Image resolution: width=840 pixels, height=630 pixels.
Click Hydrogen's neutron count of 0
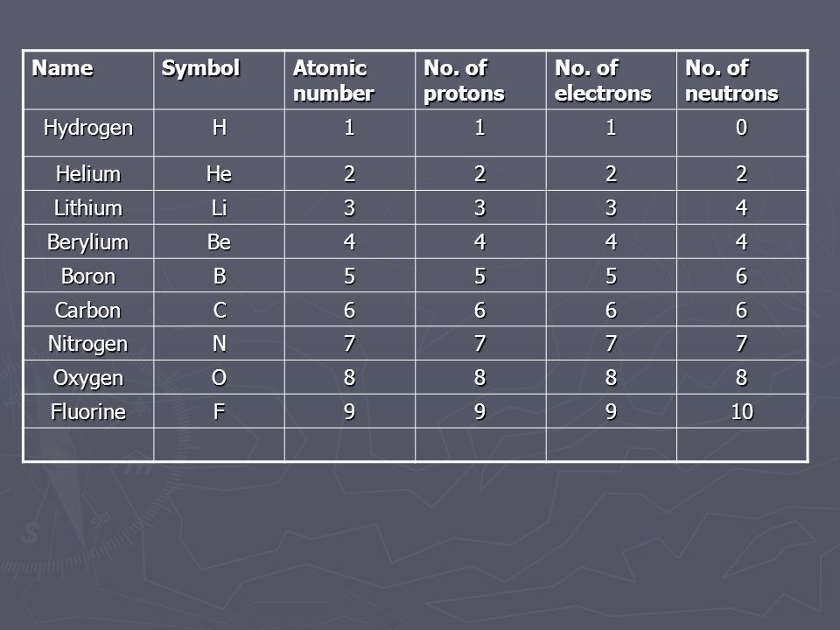click(x=742, y=133)
